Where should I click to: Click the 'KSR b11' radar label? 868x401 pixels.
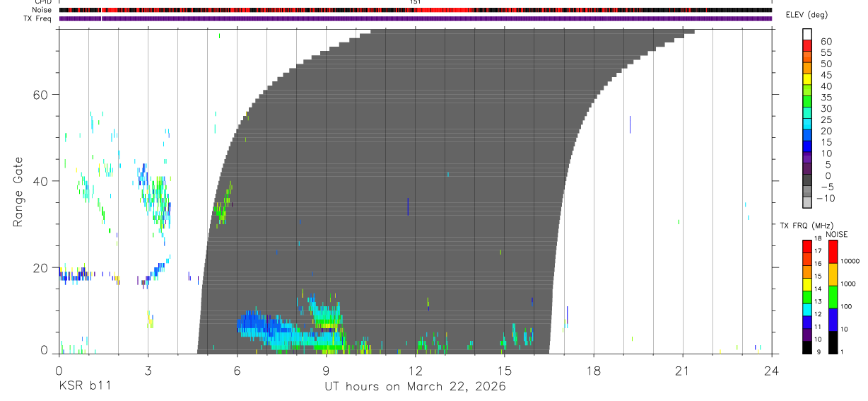point(84,387)
